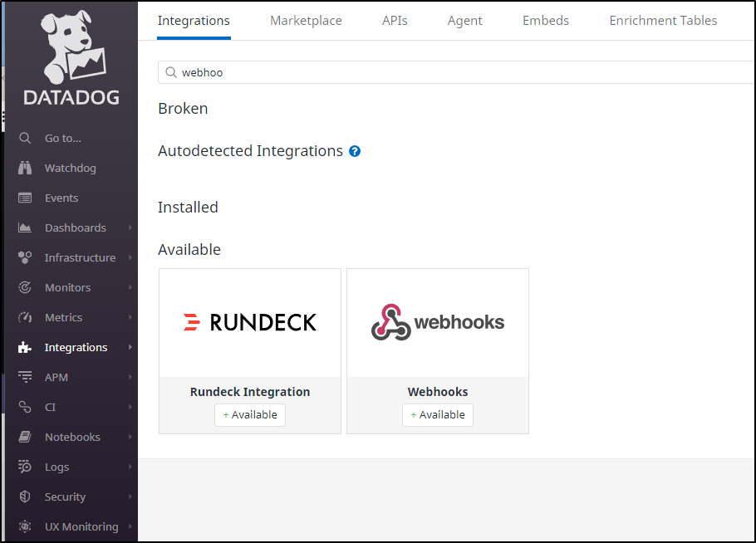Select Monitors label in the sidebar
Screen dimensions: 756x543
tap(67, 287)
